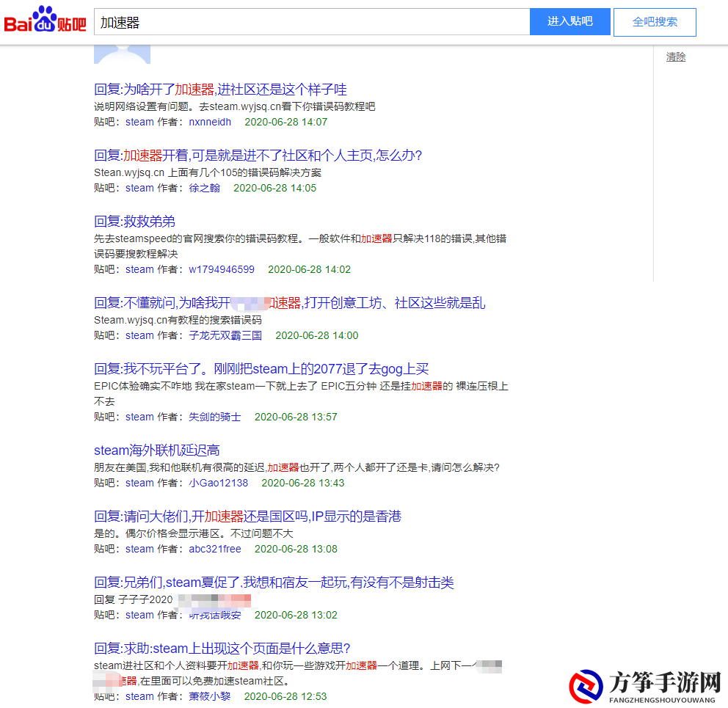Open post 回复:不懂就问,为啥我开加速器
Image resolution: width=728 pixels, height=708 pixels.
pos(289,303)
